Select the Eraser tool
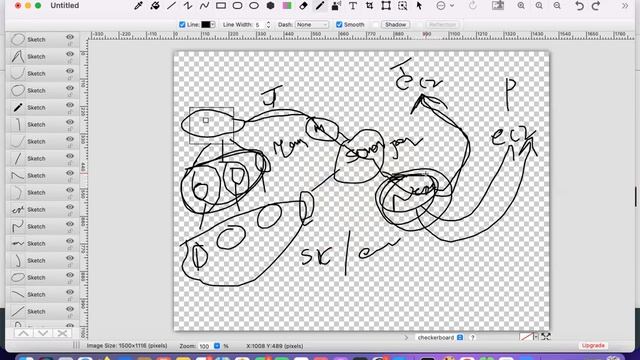 303,6
